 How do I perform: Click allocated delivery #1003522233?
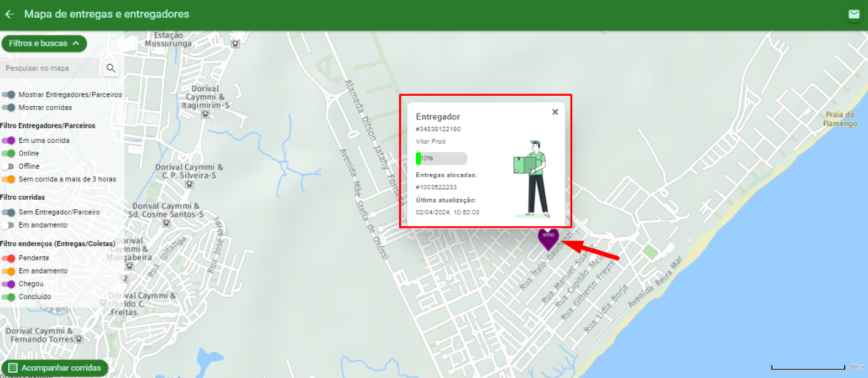pos(437,187)
